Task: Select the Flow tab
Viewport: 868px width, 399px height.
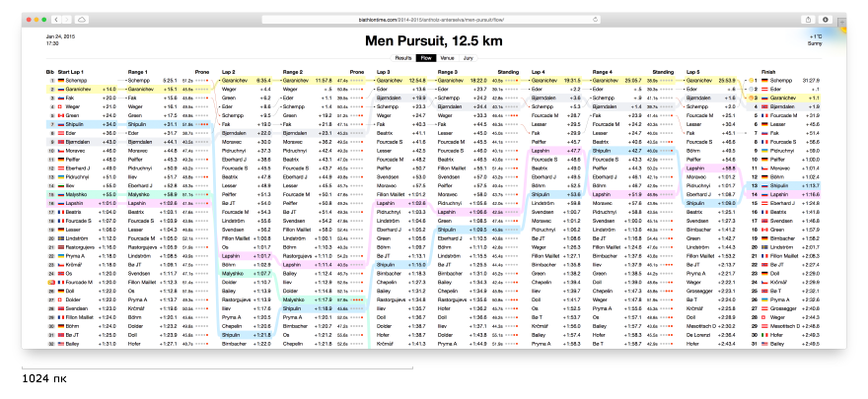Action: tap(425, 58)
